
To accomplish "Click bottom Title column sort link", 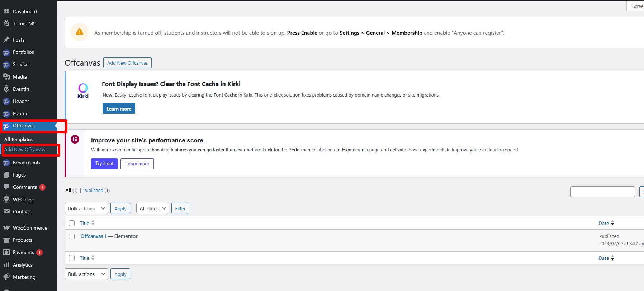I will (87, 258).
